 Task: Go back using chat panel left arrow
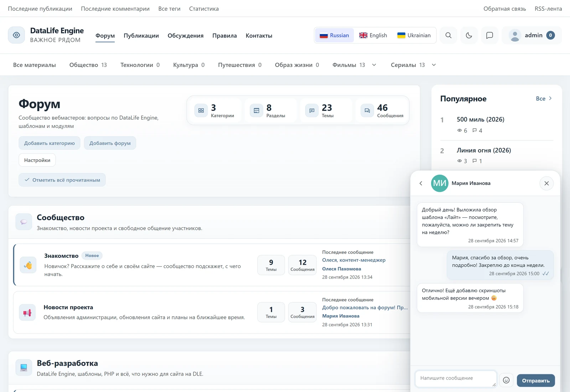click(x=421, y=183)
